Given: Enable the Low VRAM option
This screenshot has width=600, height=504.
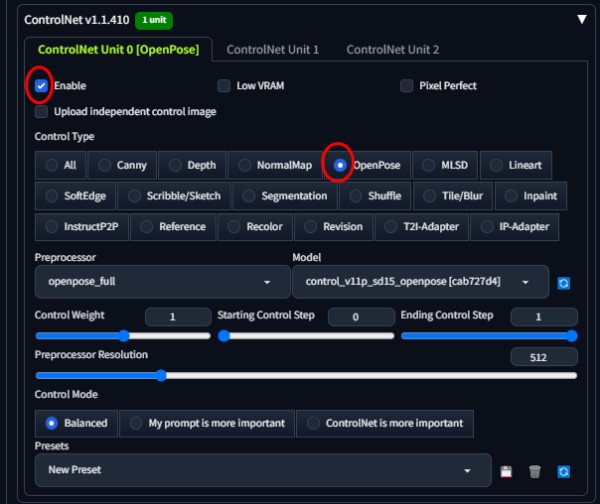Looking at the screenshot, I should click(224, 85).
